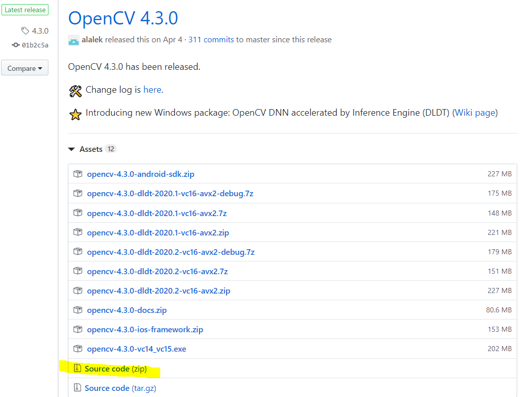Open the 4.3.0 tag link
Image resolution: width=532 pixels, height=397 pixels.
coord(40,31)
